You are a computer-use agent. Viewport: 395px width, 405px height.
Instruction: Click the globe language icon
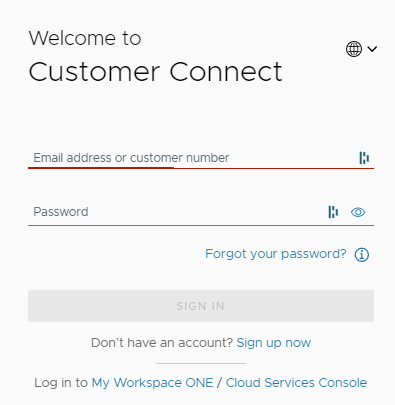pyautogui.click(x=354, y=49)
